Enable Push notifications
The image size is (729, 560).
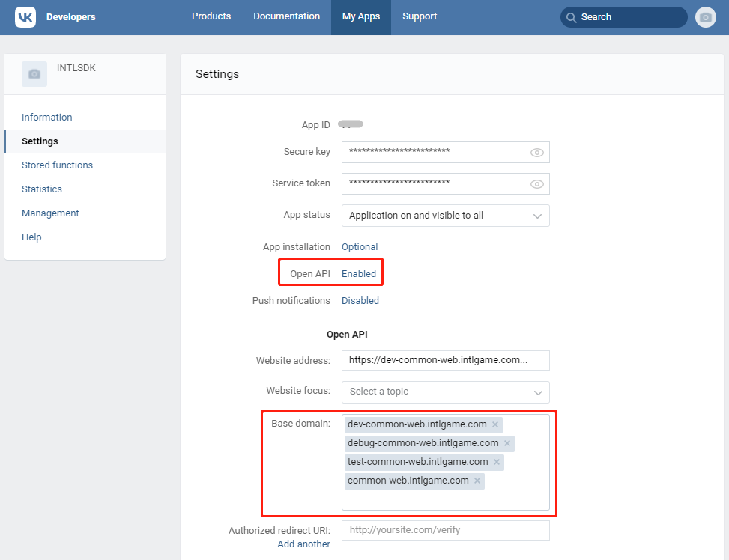[x=360, y=300]
